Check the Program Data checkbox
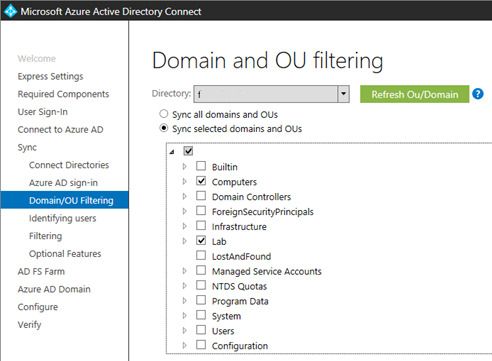 coord(201,300)
